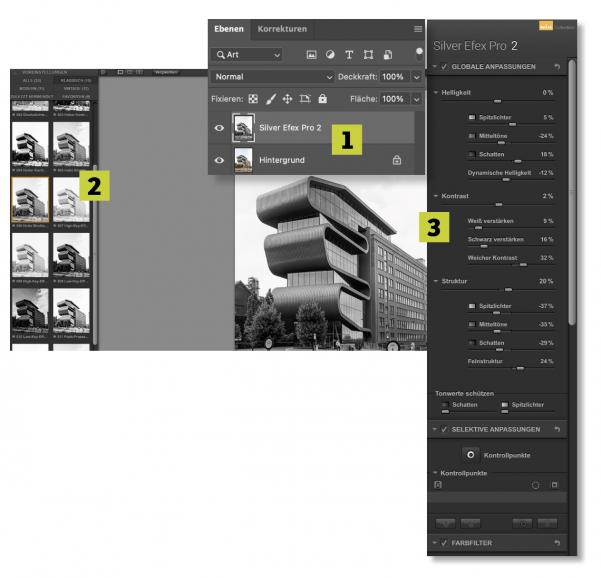
Task: Hide the Silver Efex Pro 2 layer
Action: pyautogui.click(x=219, y=128)
